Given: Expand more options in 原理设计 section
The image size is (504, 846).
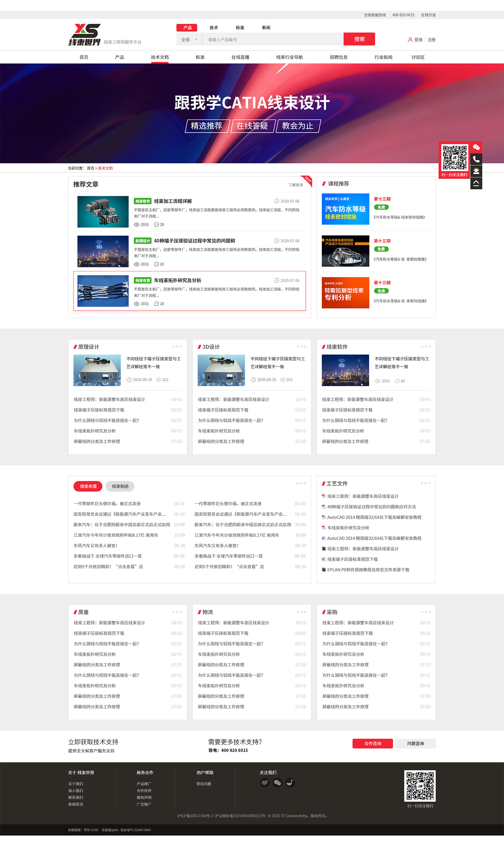Looking at the screenshot, I should point(177,347).
